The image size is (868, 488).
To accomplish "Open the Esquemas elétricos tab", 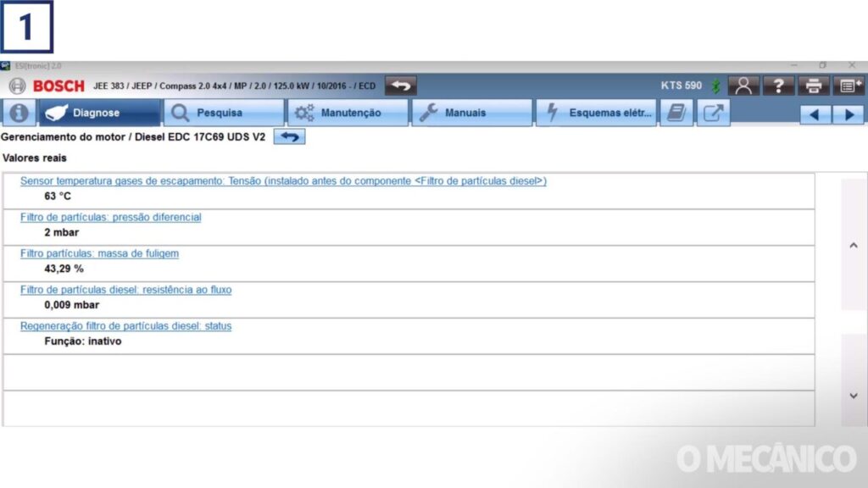I will click(596, 113).
